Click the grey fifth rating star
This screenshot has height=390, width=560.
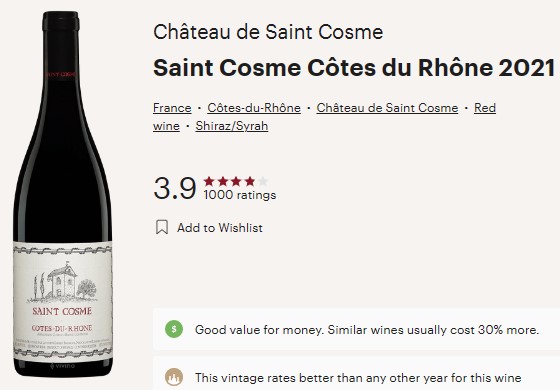[263, 181]
